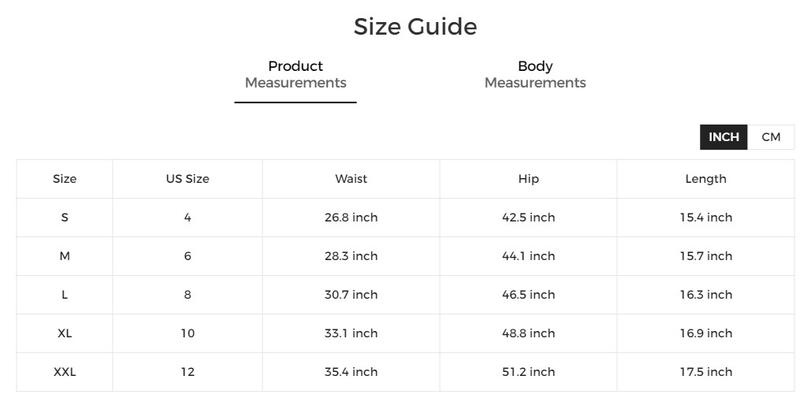Viewport: 800px width, 398px height.
Task: Select the S size row label
Action: (65, 217)
